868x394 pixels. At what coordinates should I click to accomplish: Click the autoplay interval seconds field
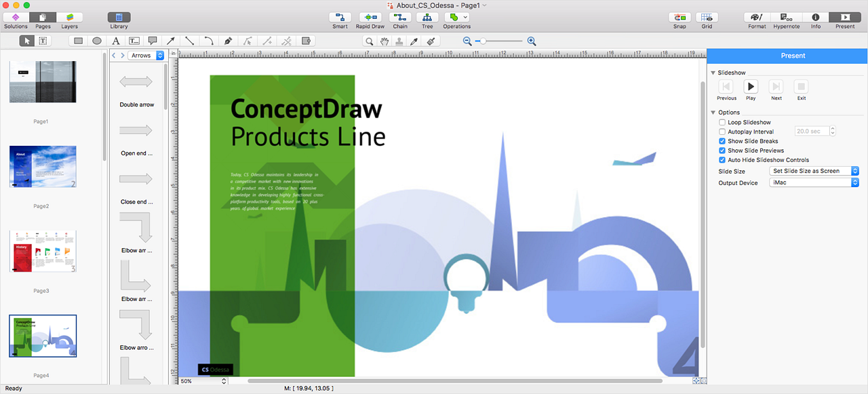(812, 132)
